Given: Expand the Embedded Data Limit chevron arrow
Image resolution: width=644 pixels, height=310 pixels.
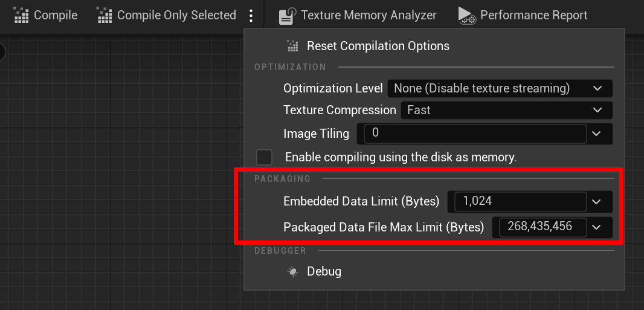Looking at the screenshot, I should tap(596, 202).
